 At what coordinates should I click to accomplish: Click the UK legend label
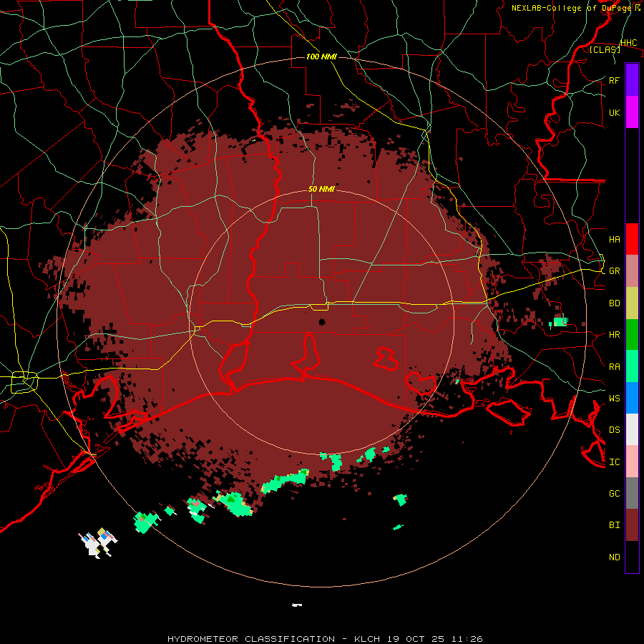pyautogui.click(x=614, y=112)
